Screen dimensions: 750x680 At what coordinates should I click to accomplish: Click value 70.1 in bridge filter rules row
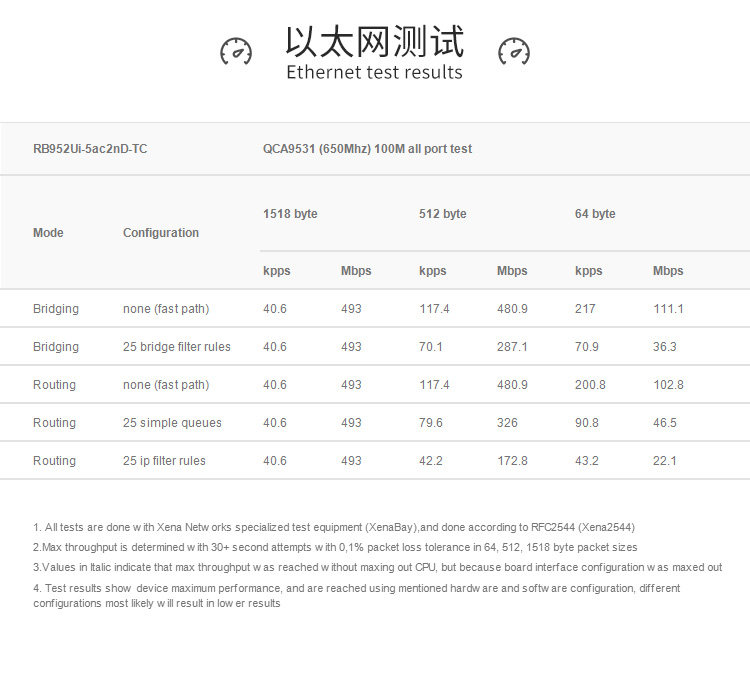[430, 347]
